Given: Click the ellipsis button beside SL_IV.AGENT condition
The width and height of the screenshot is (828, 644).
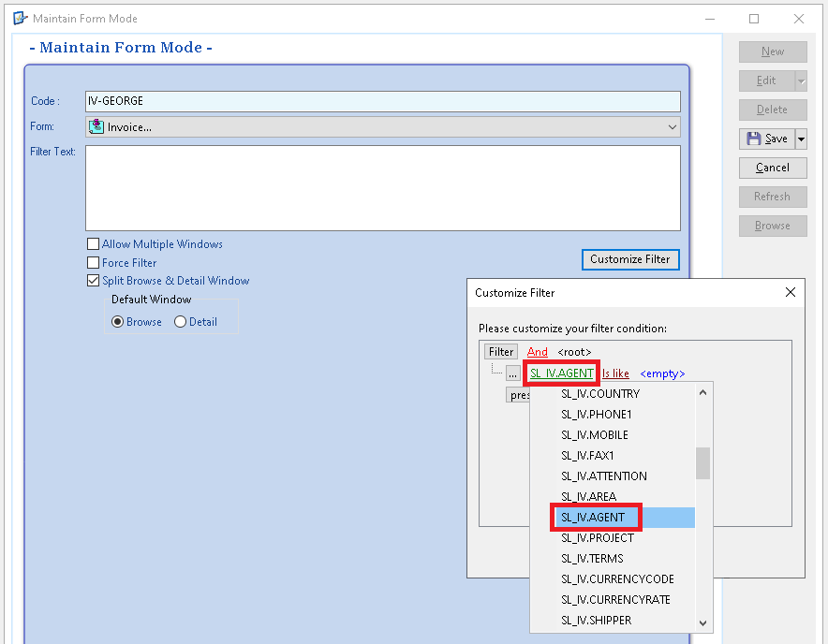Looking at the screenshot, I should click(512, 373).
